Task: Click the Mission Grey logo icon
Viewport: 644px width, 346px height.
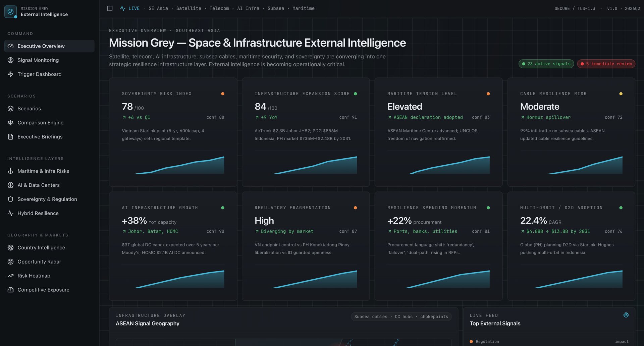Action: tap(10, 12)
